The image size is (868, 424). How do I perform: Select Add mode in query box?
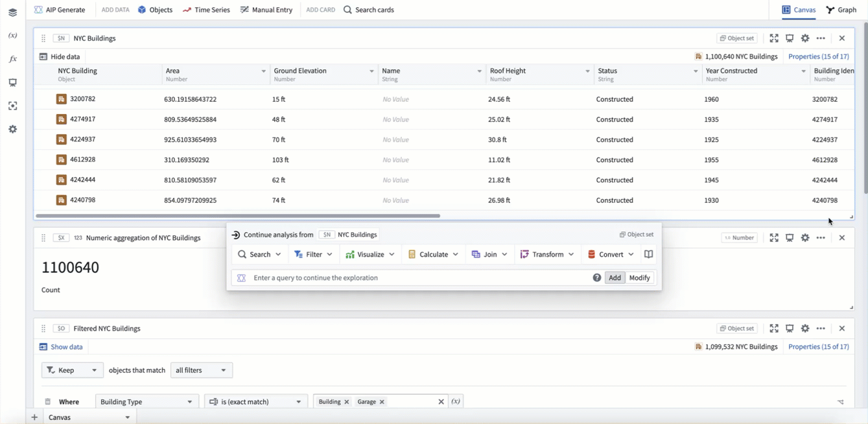pos(615,277)
